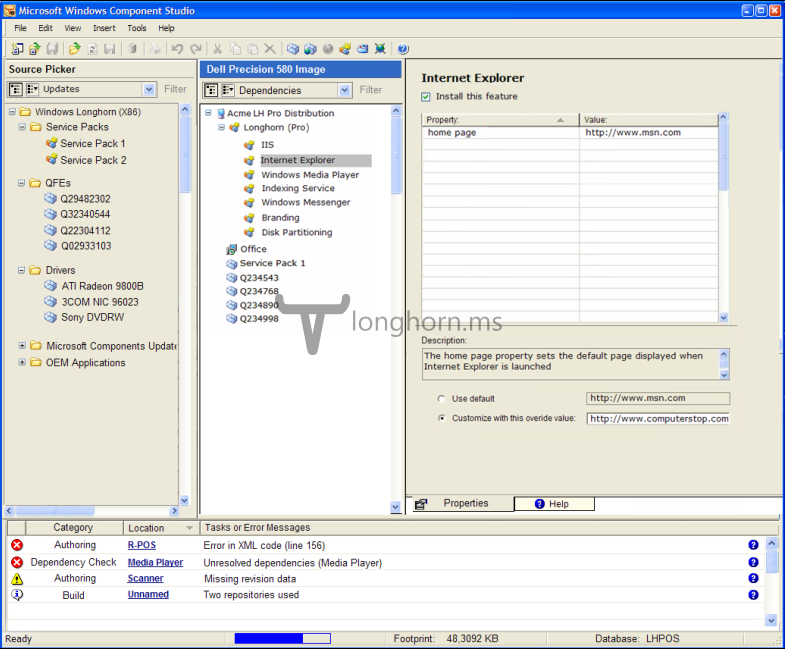785x649 pixels.
Task: Click the open workspace icon with green arrow
Action: 35,49
